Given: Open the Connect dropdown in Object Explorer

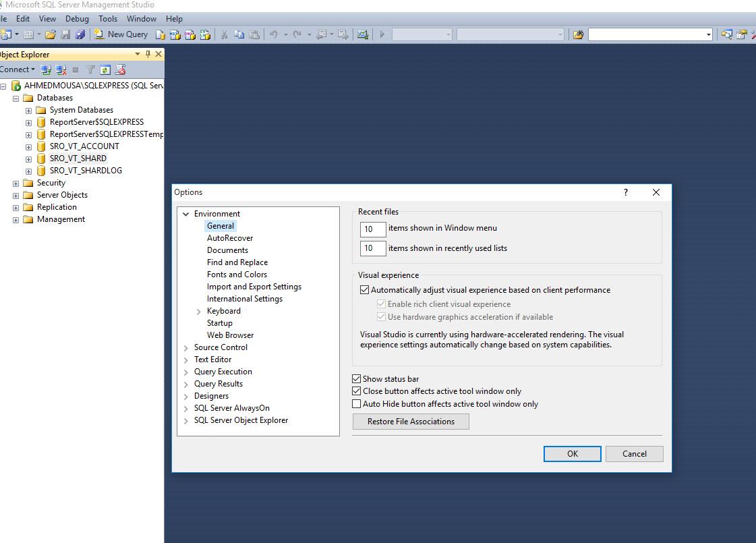Looking at the screenshot, I should coord(18,69).
